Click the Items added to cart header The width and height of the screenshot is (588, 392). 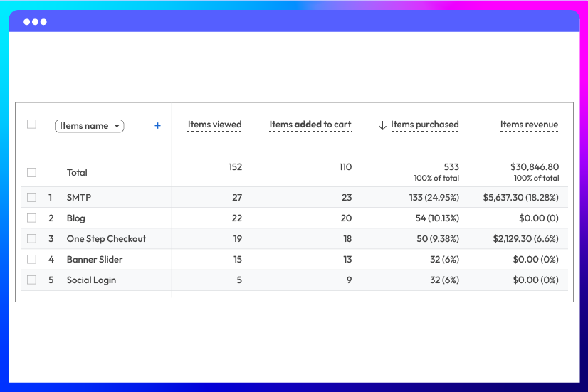310,125
